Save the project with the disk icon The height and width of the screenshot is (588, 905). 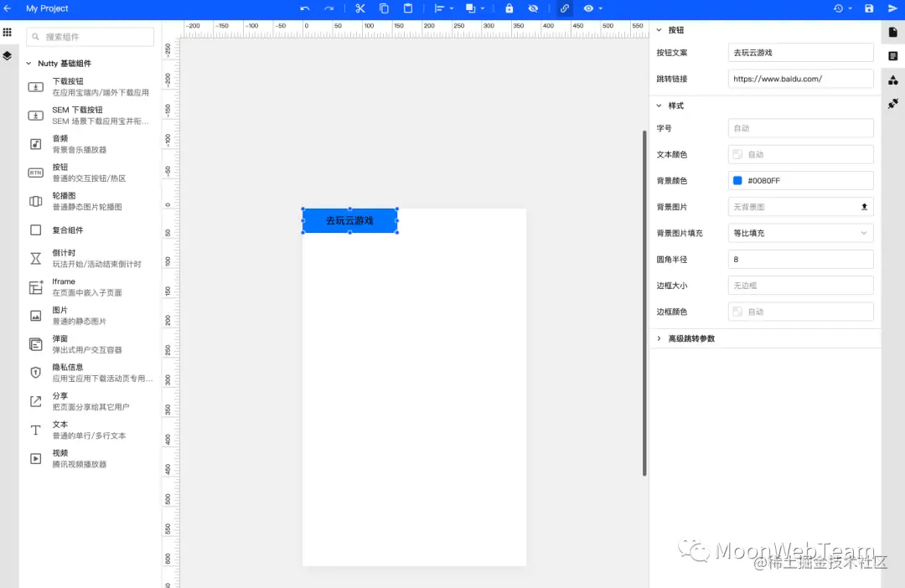[x=869, y=8]
